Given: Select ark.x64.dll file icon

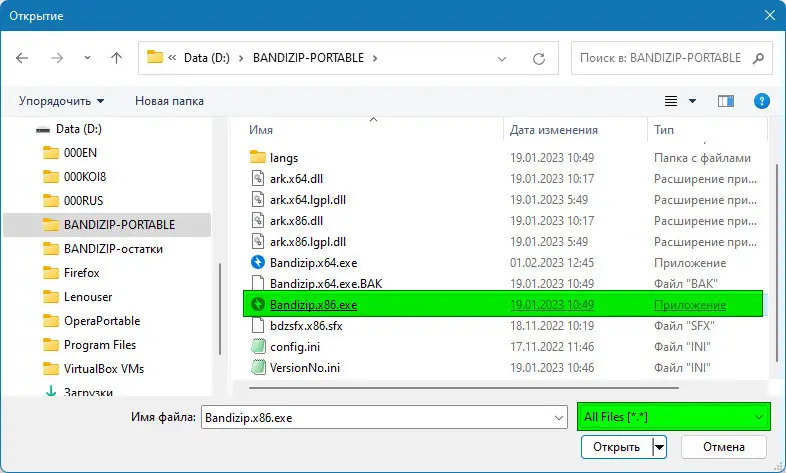Looking at the screenshot, I should (258, 178).
